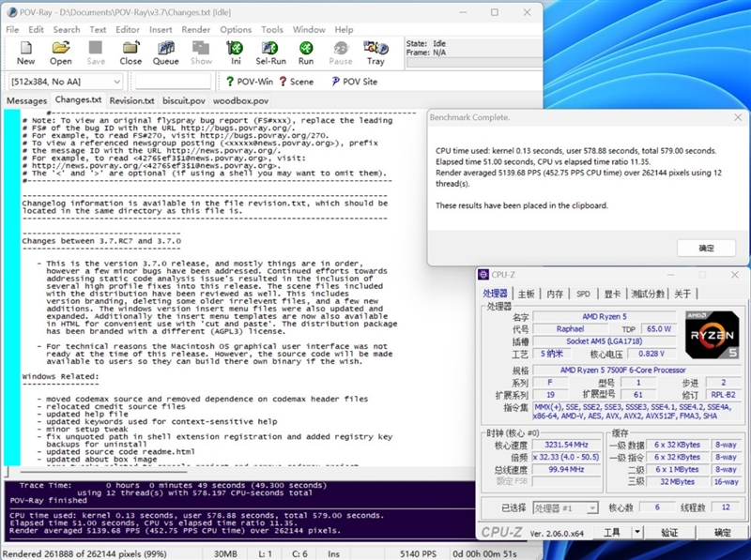
Task: Open the Help menu
Action: coord(344,29)
